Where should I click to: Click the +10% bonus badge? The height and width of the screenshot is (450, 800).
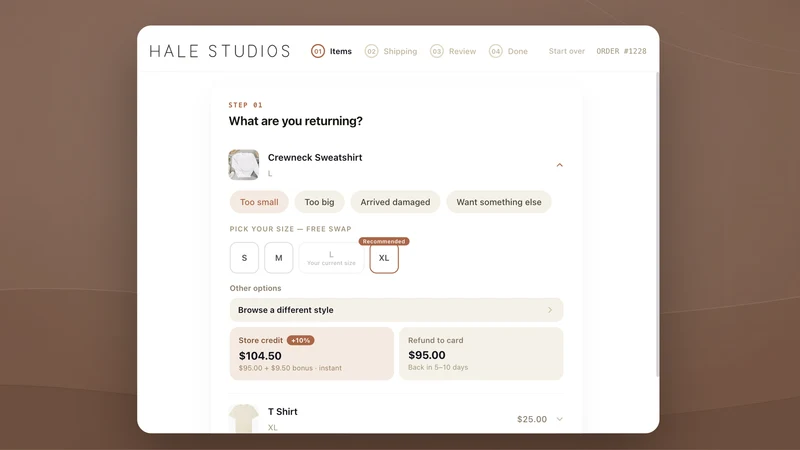(301, 340)
